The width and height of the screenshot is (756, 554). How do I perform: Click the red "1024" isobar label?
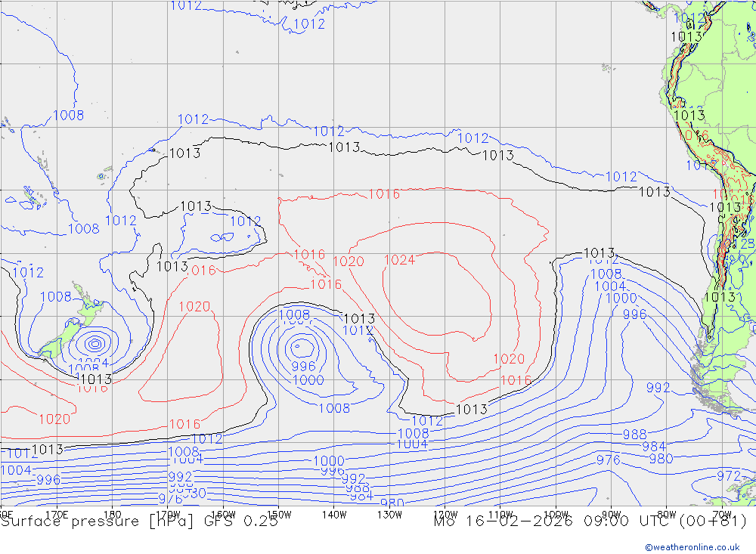399,260
